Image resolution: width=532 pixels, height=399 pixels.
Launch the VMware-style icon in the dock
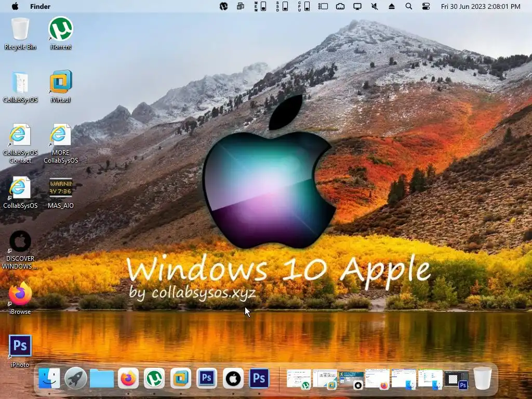(x=180, y=378)
